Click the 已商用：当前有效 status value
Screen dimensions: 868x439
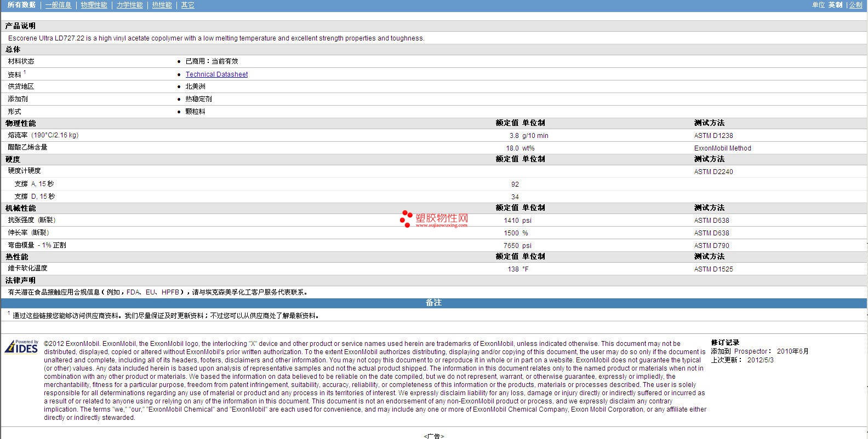tap(212, 61)
